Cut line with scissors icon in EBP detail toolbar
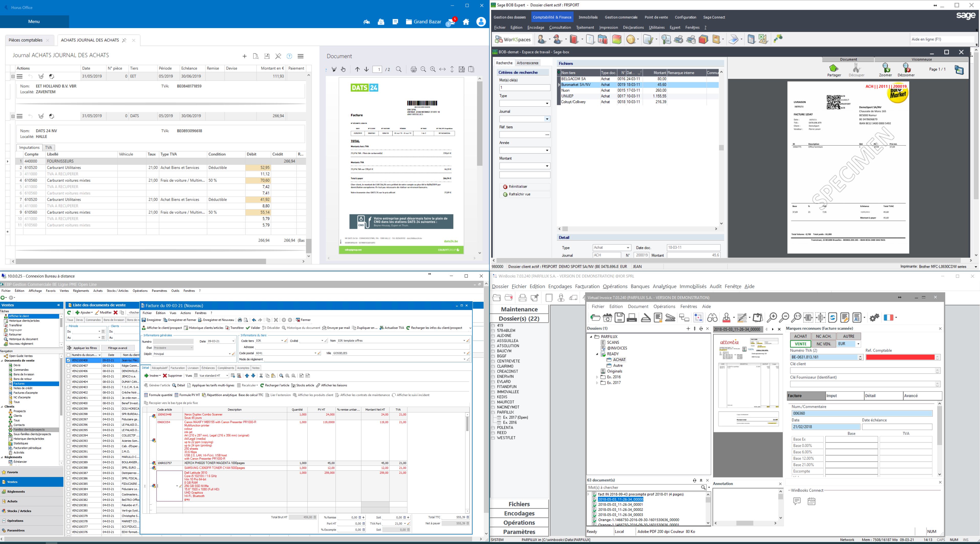The height and width of the screenshot is (544, 980). 261,376
